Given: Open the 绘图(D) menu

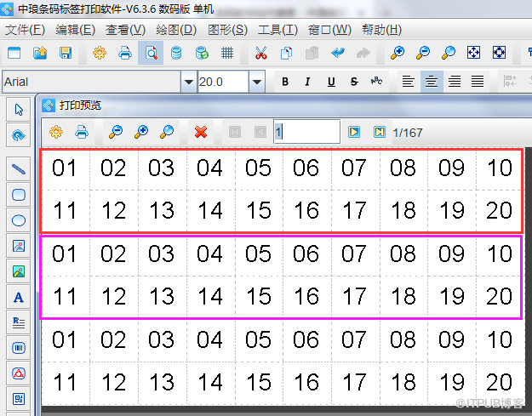Looking at the screenshot, I should tap(176, 30).
